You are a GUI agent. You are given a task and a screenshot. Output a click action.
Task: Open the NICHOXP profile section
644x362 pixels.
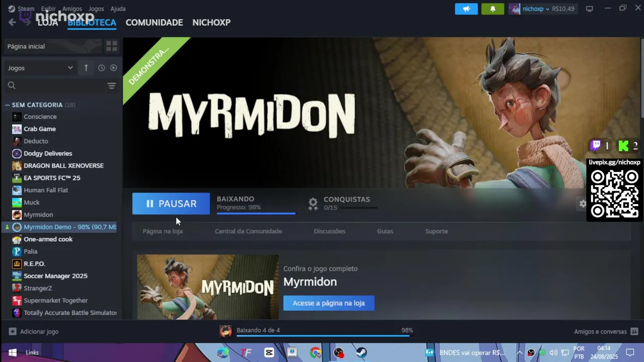click(211, 23)
